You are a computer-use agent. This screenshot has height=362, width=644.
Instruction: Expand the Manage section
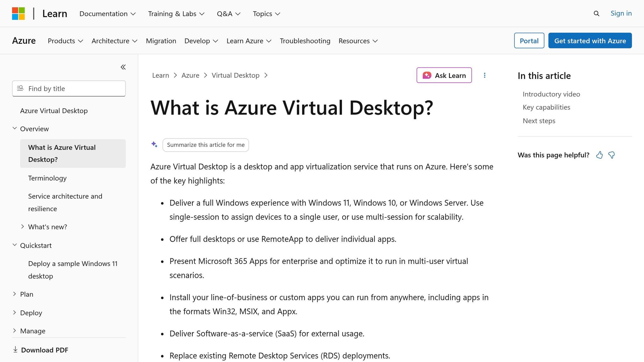[14, 331]
